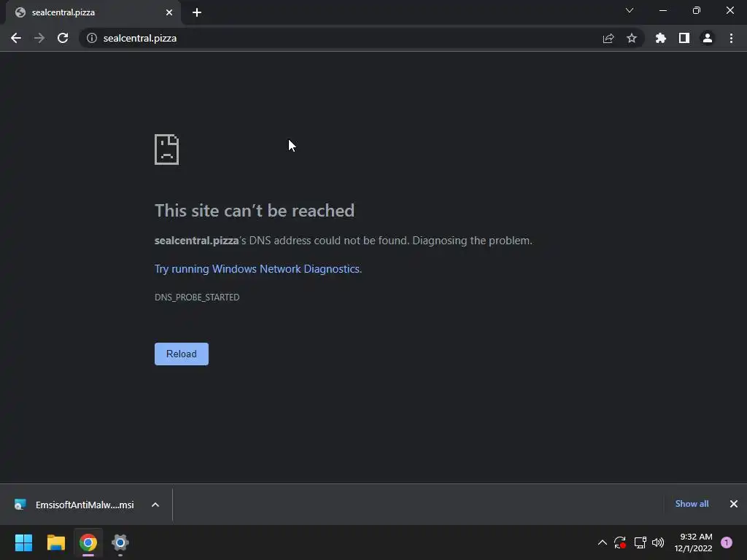Toggle the browser side panel
Screen dimensions: 747x560
pyautogui.click(x=684, y=38)
